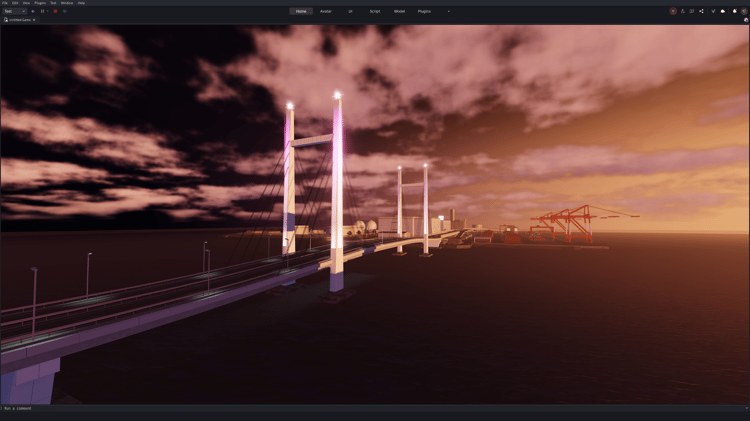Click the Run a command input bar

click(373, 408)
